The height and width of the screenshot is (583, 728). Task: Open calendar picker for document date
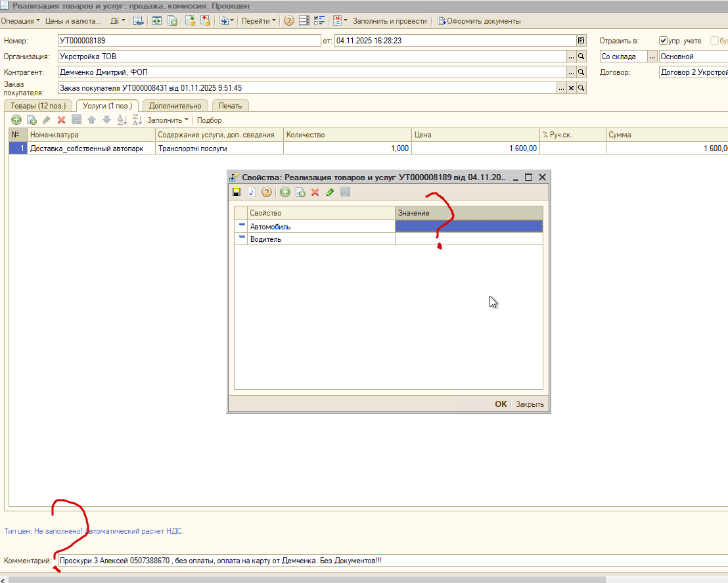tap(581, 40)
